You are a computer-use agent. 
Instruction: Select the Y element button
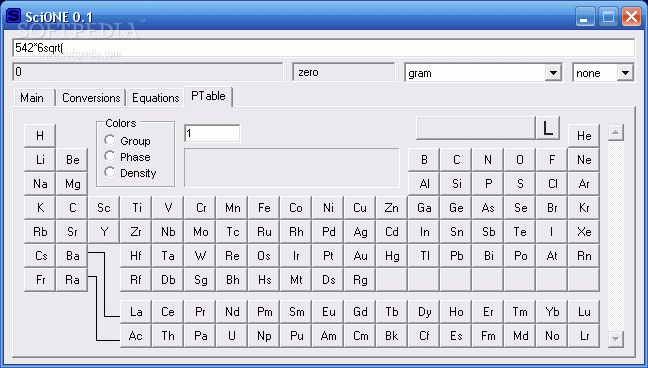[x=104, y=232]
